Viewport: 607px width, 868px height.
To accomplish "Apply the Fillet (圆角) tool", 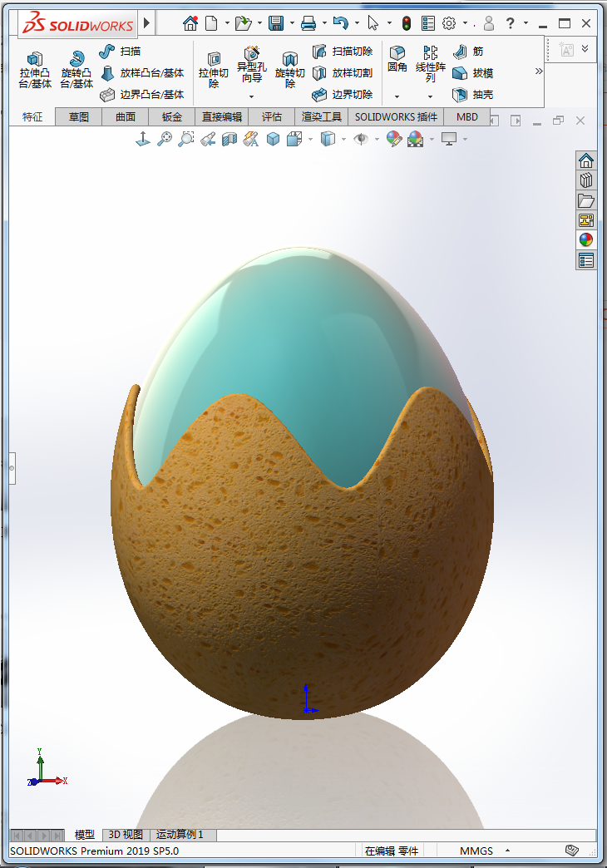I will [397, 59].
